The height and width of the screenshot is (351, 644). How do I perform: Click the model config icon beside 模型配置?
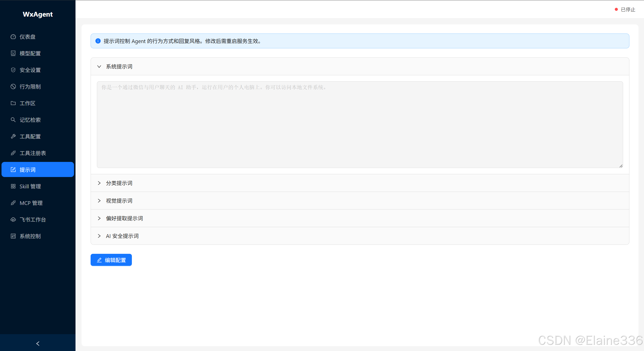(13, 53)
